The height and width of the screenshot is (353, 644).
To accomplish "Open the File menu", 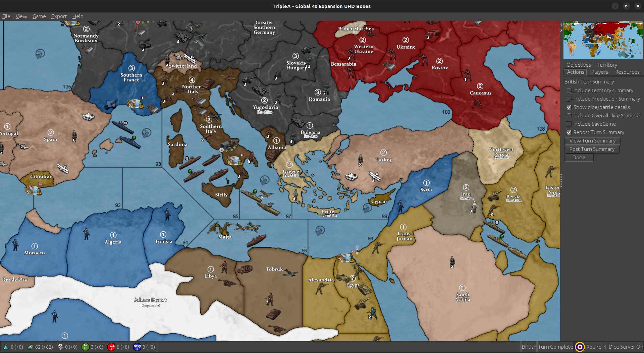I will [x=6, y=16].
